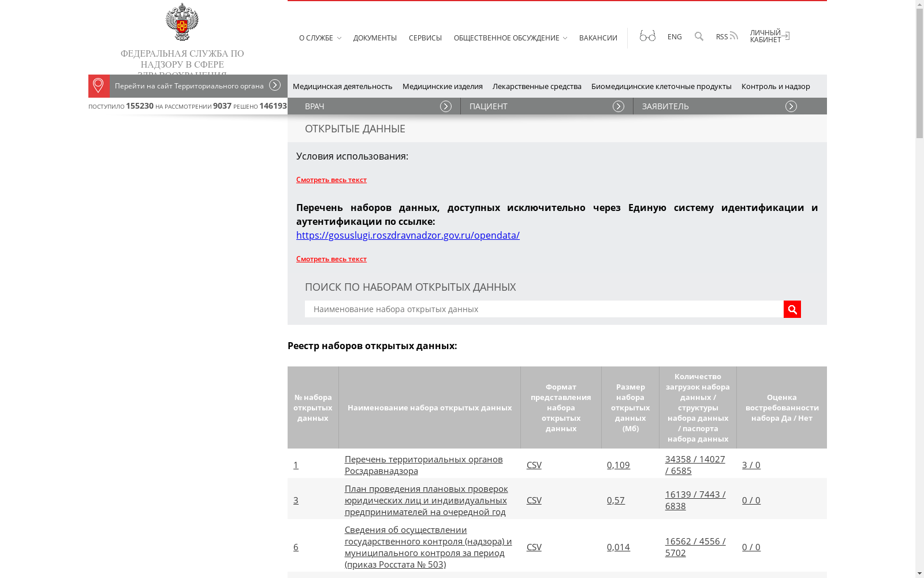Viewport: 924px width, 578px height.
Task: Click Смотреть весь текст below gosuslugi link
Action: click(x=331, y=259)
